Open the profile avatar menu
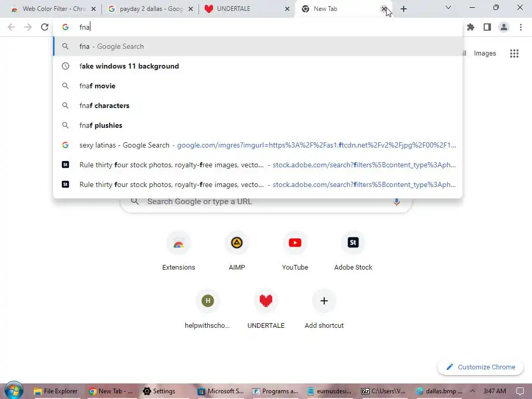532x399 pixels. point(504,27)
